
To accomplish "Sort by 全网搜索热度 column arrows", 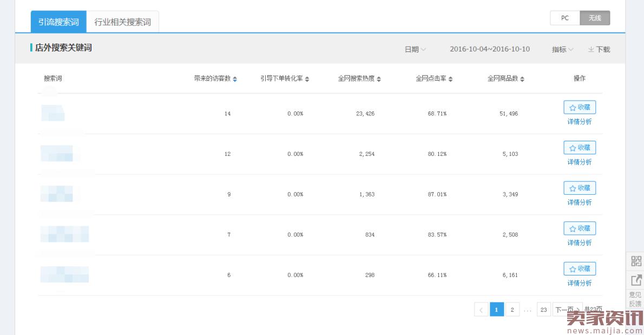I will pos(379,79).
